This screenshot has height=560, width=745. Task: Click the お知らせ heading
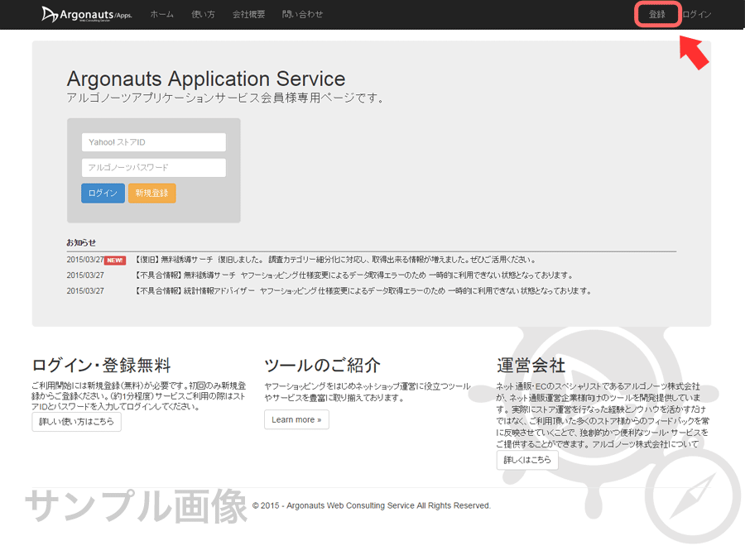[x=81, y=242]
